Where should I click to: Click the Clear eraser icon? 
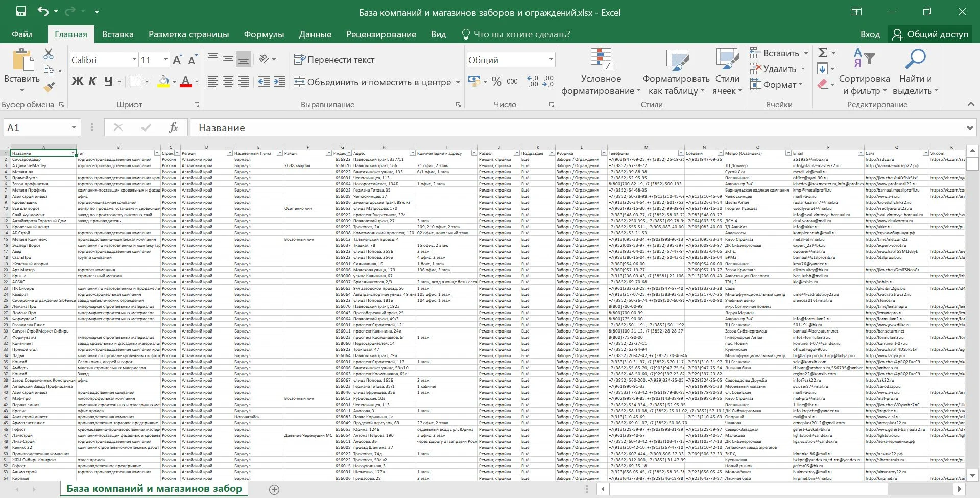[822, 84]
